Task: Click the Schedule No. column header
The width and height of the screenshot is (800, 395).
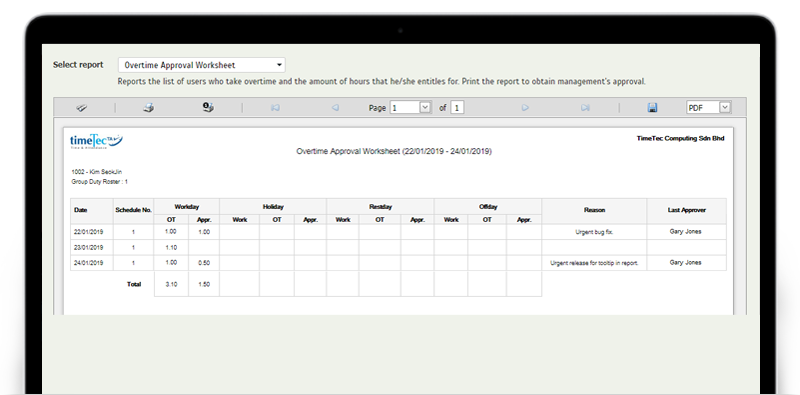Action: coord(134,210)
